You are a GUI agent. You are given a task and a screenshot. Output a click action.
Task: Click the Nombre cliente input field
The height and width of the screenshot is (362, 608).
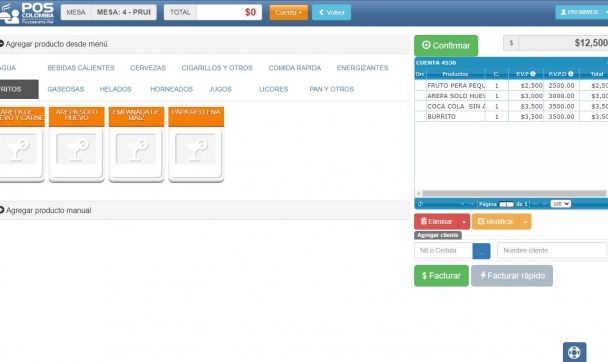[552, 250]
